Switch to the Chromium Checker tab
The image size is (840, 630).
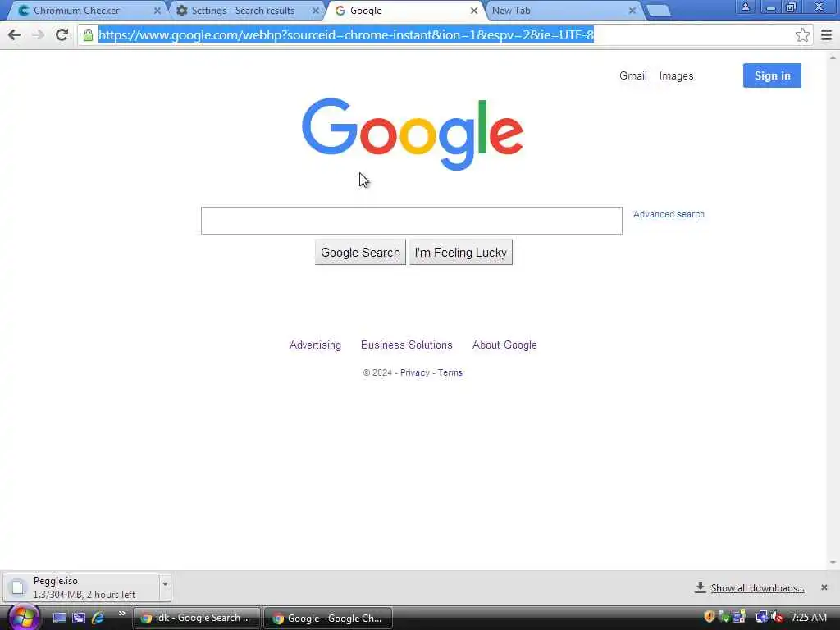[x=89, y=10]
